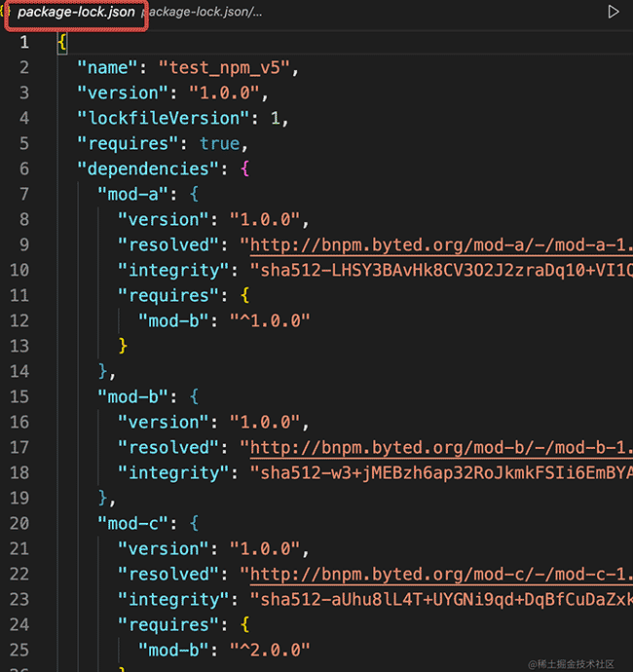This screenshot has height=672, width=633.
Task: Click line number 1 in the gutter
Action: tap(24, 43)
